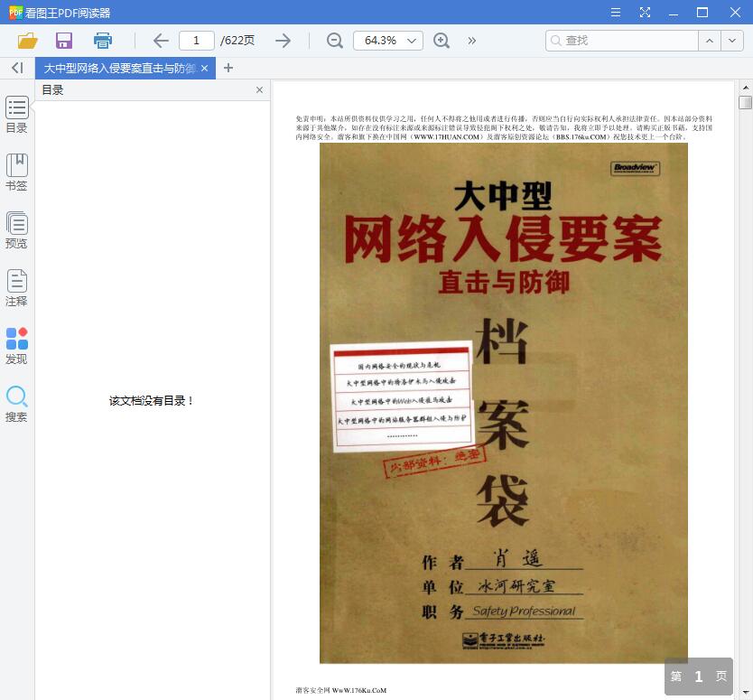Screen dimensions: 753x700
Task: Click the 该文档没有目录 message text
Action: [151, 401]
